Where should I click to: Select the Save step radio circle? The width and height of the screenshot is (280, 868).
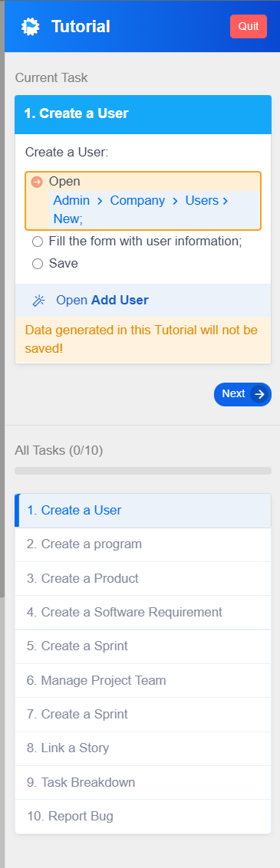pyautogui.click(x=38, y=264)
